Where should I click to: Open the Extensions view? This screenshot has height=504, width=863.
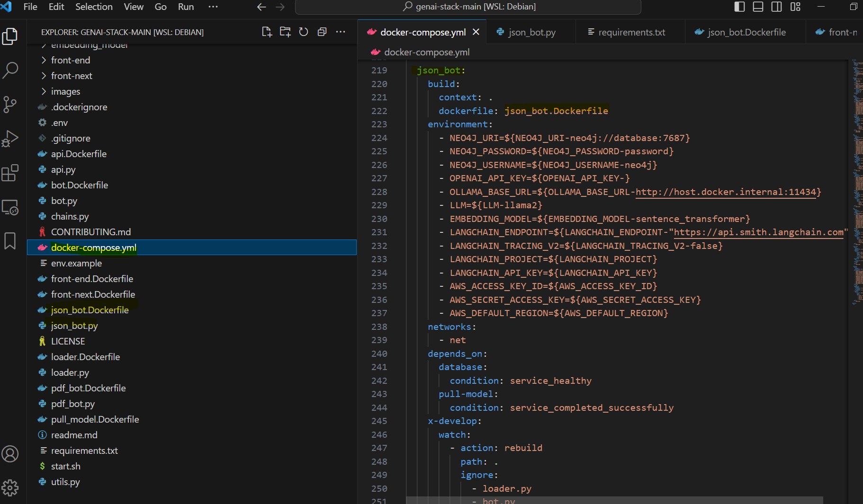point(10,173)
